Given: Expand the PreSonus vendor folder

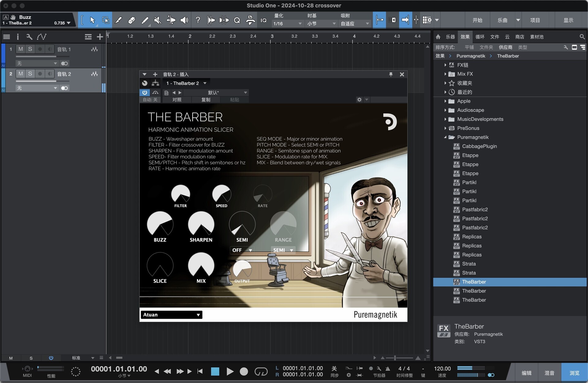Looking at the screenshot, I should coord(445,128).
